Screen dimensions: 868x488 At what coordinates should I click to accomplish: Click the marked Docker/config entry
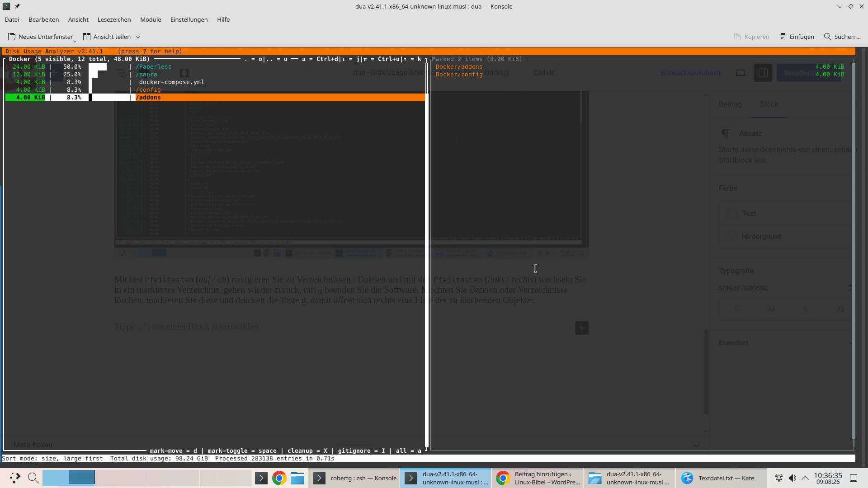pos(459,75)
